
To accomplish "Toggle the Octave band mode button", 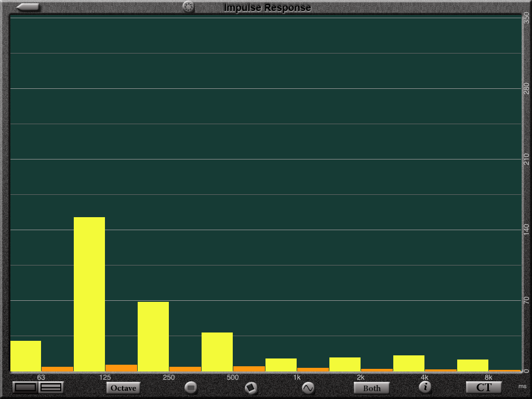I will (x=123, y=388).
